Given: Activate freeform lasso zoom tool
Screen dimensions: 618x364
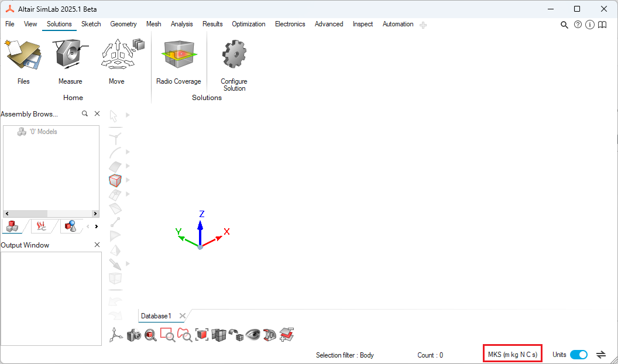Looking at the screenshot, I should [184, 335].
